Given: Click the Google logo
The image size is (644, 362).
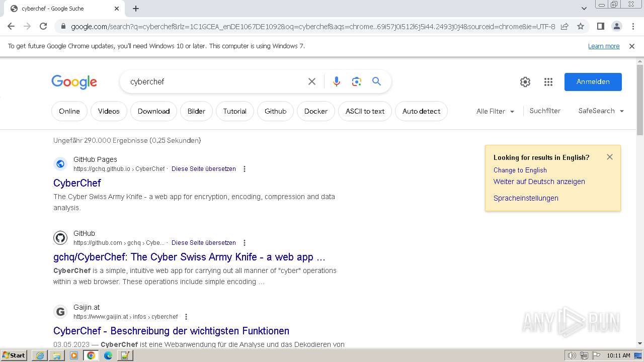Looking at the screenshot, I should click(x=74, y=82).
